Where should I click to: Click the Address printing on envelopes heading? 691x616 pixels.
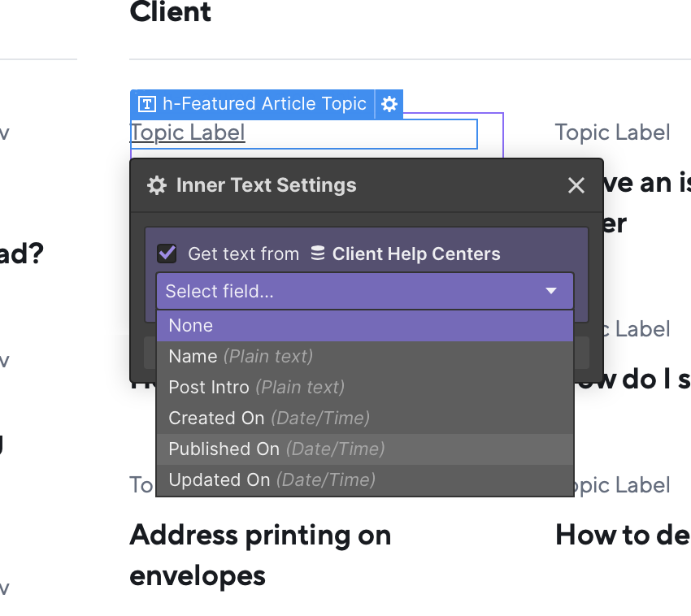(x=260, y=555)
